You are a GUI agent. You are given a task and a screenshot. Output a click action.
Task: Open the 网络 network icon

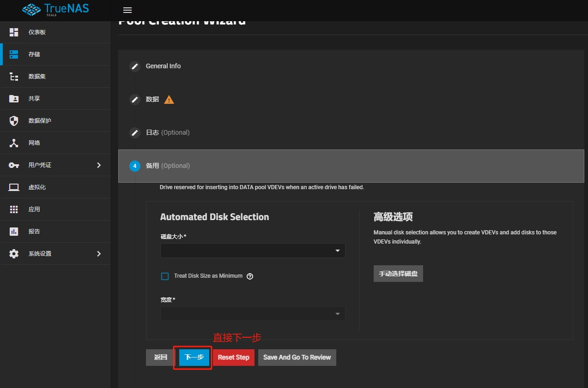coord(14,143)
